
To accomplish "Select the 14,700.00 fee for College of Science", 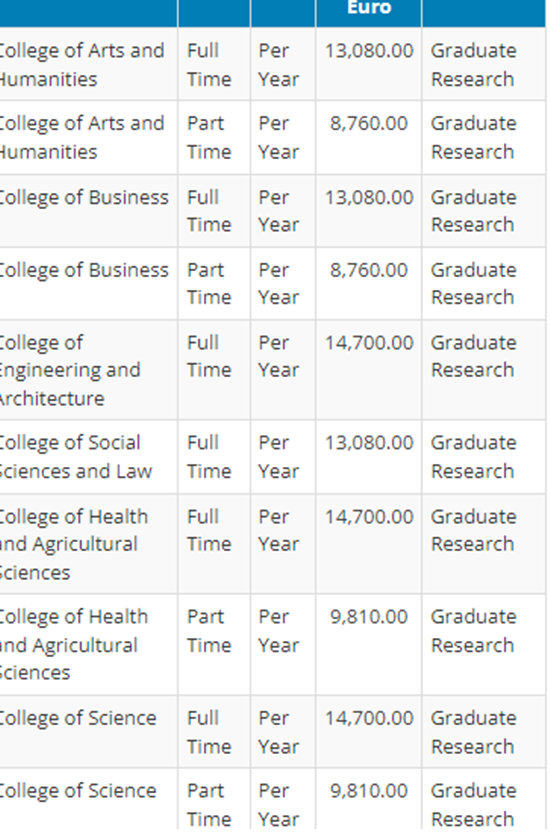I will (x=369, y=718).
